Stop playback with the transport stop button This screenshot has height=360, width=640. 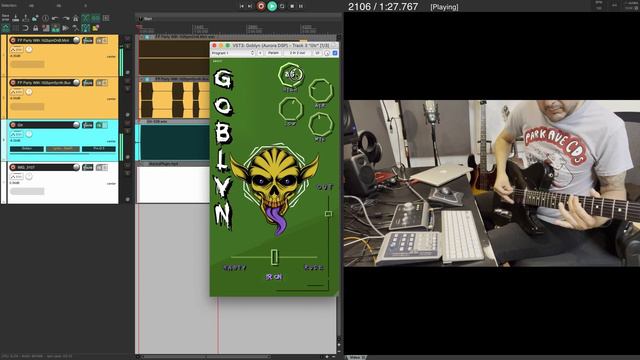click(292, 6)
